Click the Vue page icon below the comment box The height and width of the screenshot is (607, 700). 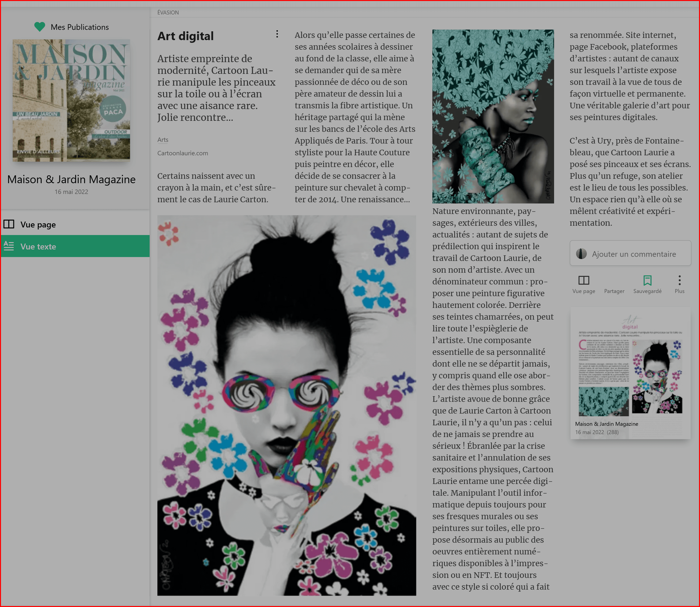click(584, 281)
